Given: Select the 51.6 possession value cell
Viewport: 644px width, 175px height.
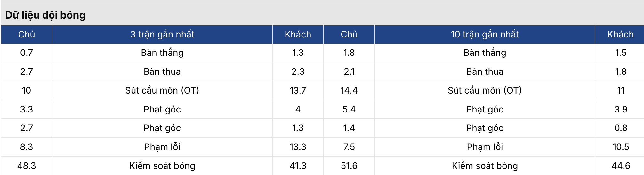Looking at the screenshot, I should pyautogui.click(x=349, y=166).
